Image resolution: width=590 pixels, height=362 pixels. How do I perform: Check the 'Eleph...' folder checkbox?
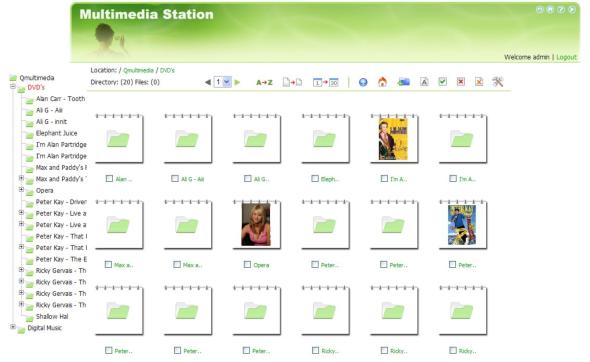coord(315,178)
